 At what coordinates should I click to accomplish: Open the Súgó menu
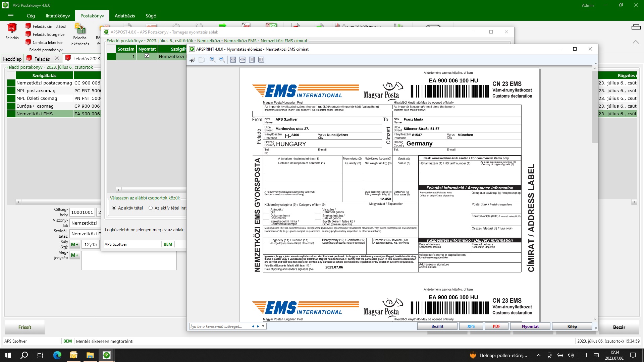[151, 16]
